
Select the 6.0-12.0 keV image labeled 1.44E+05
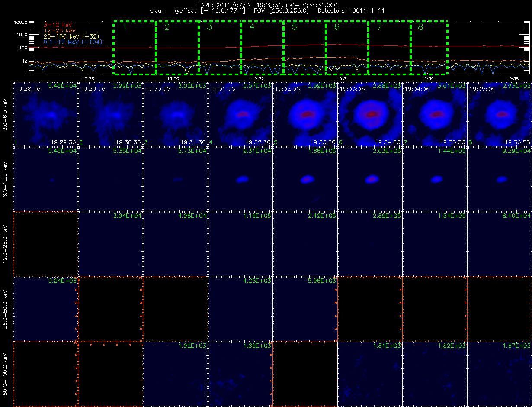tap(435, 179)
